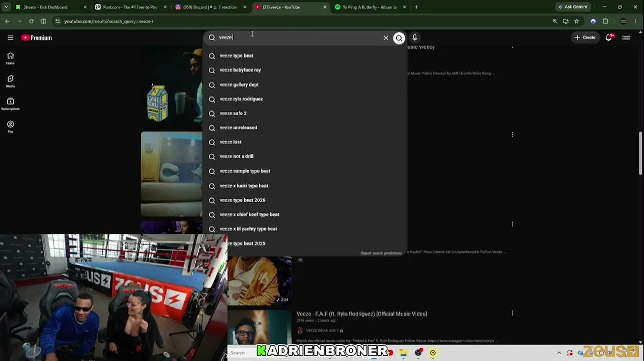The height and width of the screenshot is (361, 644).
Task: Click the Report search predictions link
Action: (381, 253)
